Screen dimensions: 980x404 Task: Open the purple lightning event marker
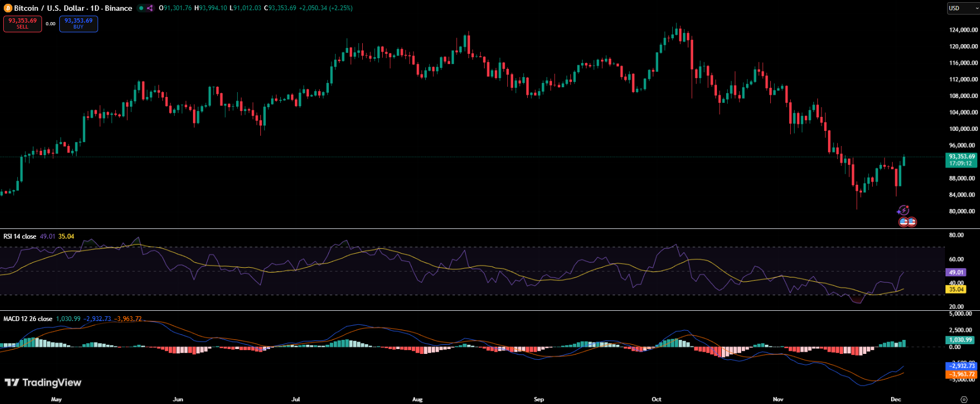pyautogui.click(x=903, y=211)
